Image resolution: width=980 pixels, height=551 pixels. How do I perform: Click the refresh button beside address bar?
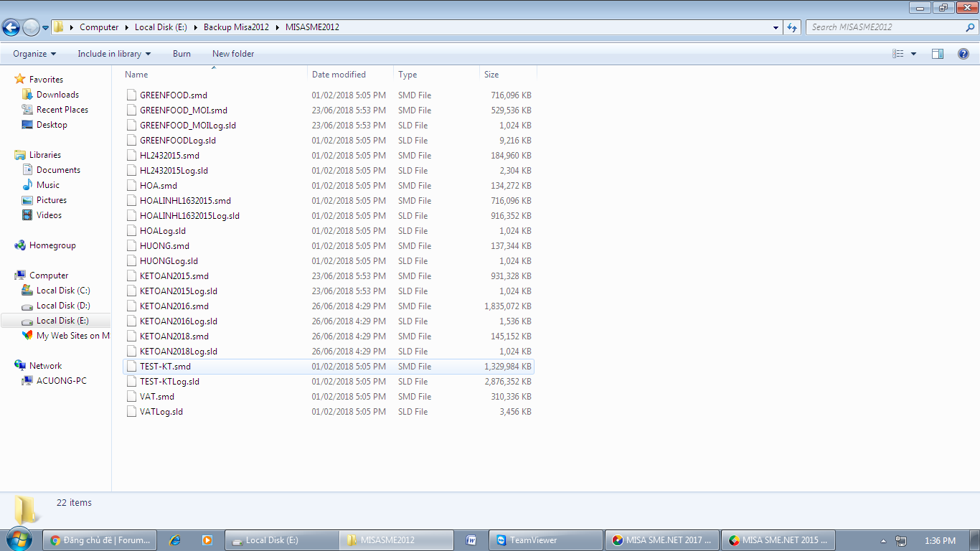click(x=792, y=27)
